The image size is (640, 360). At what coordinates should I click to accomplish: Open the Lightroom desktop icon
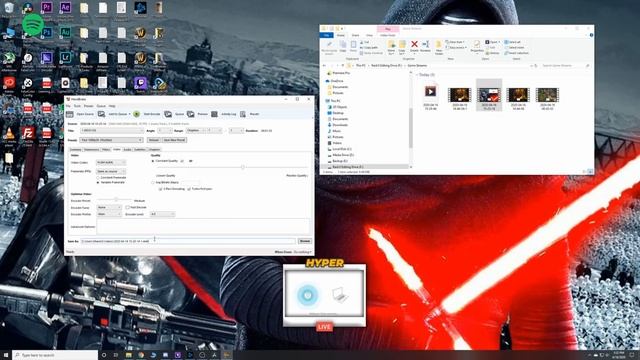pos(65,58)
